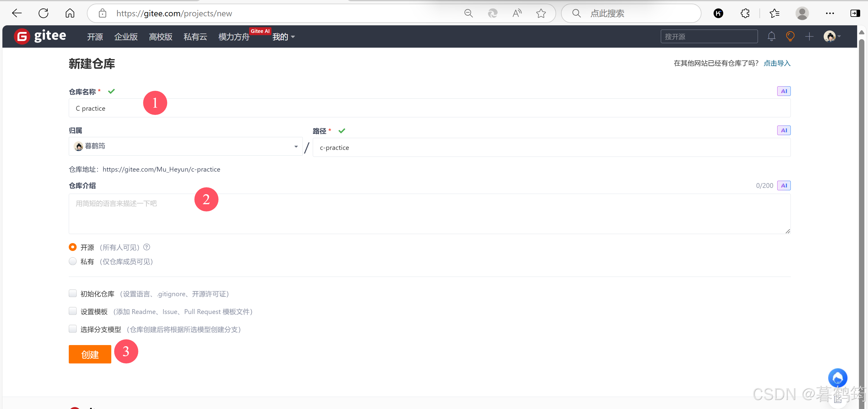Click the 点击导入 import link
Image resolution: width=868 pixels, height=409 pixels.
776,63
